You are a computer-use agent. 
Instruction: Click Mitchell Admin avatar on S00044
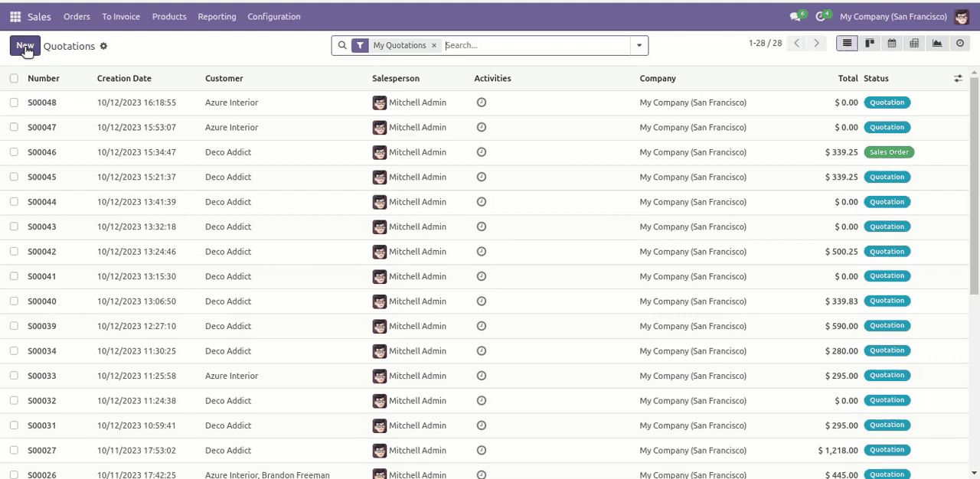379,202
